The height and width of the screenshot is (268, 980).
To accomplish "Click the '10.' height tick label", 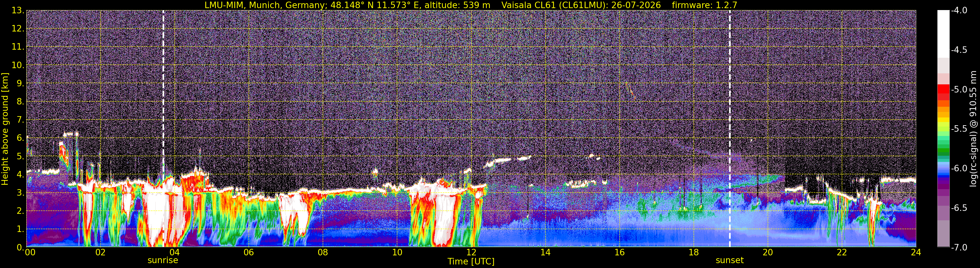I will click(18, 65).
